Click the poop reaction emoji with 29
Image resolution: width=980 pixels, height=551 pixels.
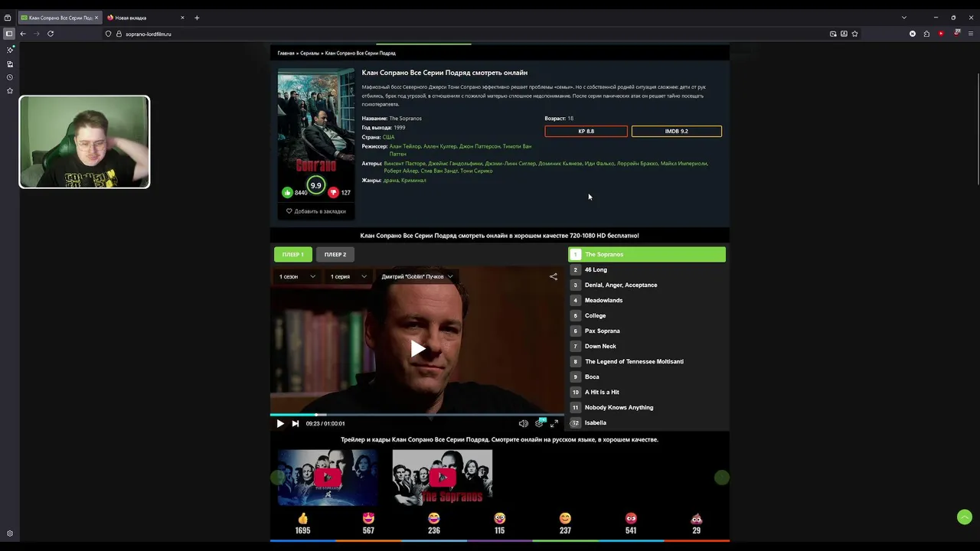[696, 518]
